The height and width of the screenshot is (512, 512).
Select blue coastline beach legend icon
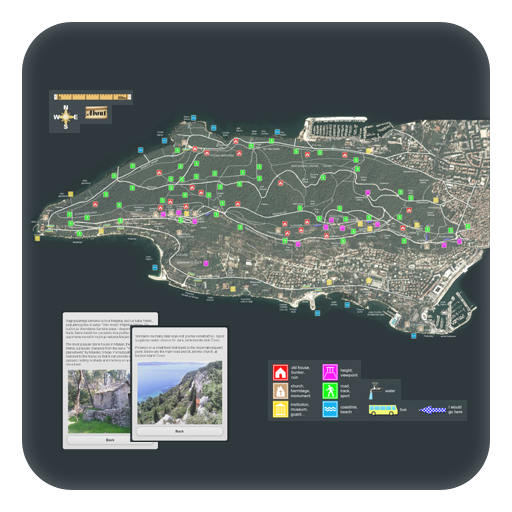330,409
